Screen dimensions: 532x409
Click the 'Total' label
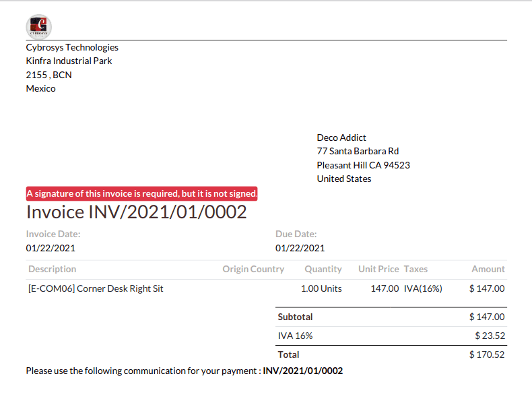pos(288,354)
